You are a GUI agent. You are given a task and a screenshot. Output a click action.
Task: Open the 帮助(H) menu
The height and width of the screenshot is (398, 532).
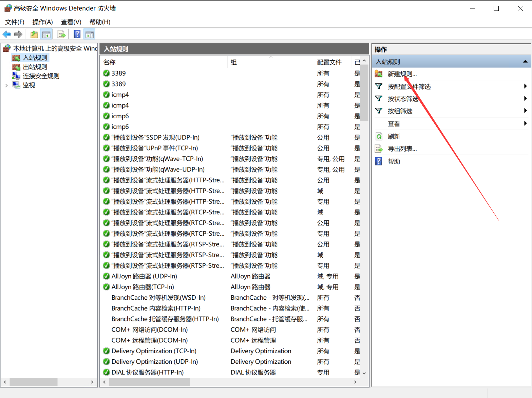click(x=100, y=22)
